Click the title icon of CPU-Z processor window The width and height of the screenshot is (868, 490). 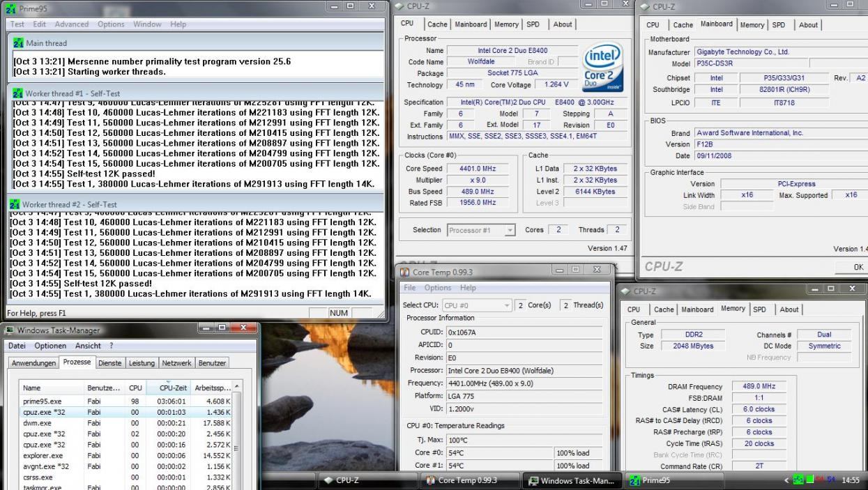[399, 6]
